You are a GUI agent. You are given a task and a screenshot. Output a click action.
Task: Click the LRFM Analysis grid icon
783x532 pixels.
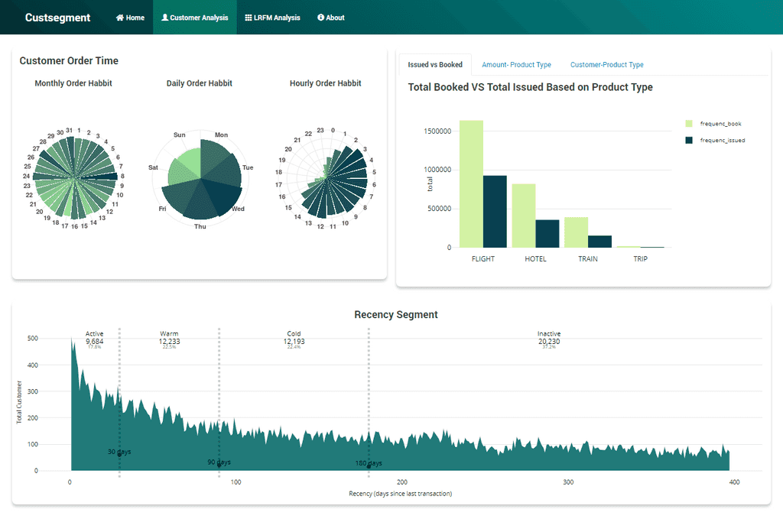pos(249,18)
